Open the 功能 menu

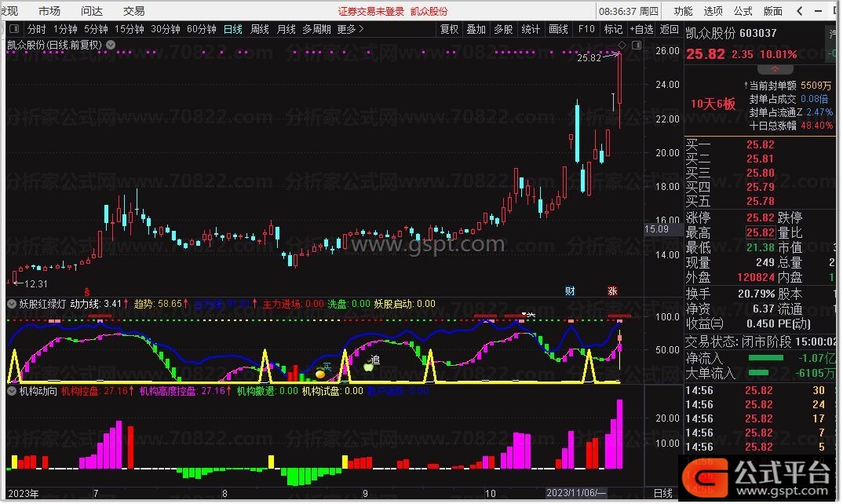[684, 11]
